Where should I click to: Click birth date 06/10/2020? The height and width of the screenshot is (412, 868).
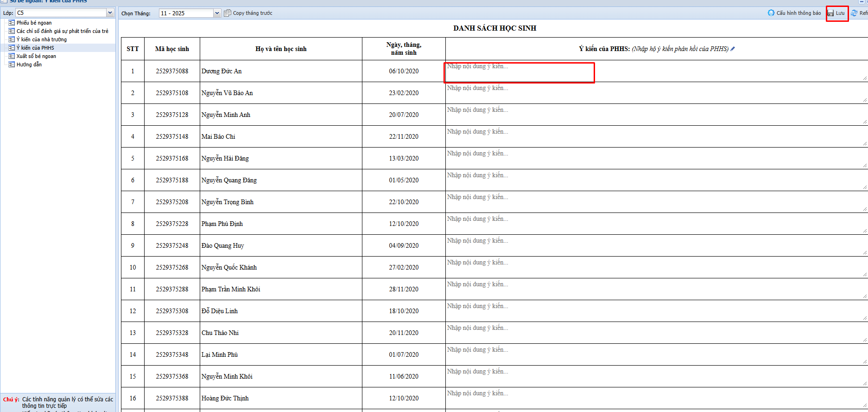tap(404, 71)
